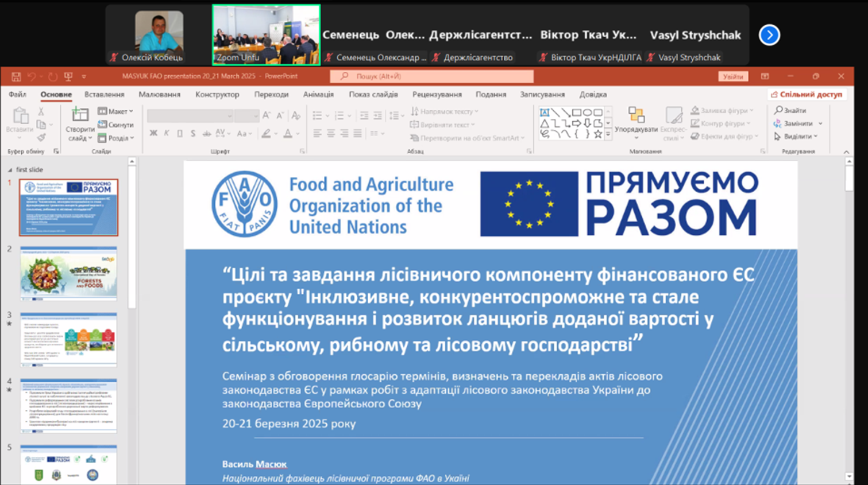Open Заливка фігури shape fill
The image size is (868, 485).
[722, 110]
